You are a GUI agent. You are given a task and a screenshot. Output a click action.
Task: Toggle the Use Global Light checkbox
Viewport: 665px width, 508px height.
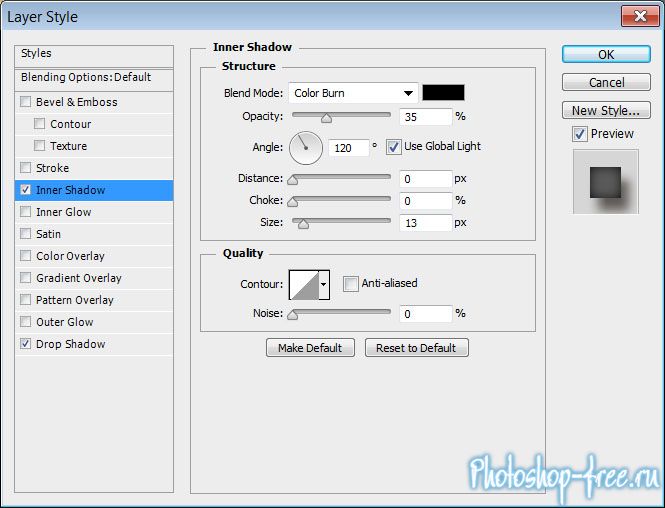[x=393, y=147]
